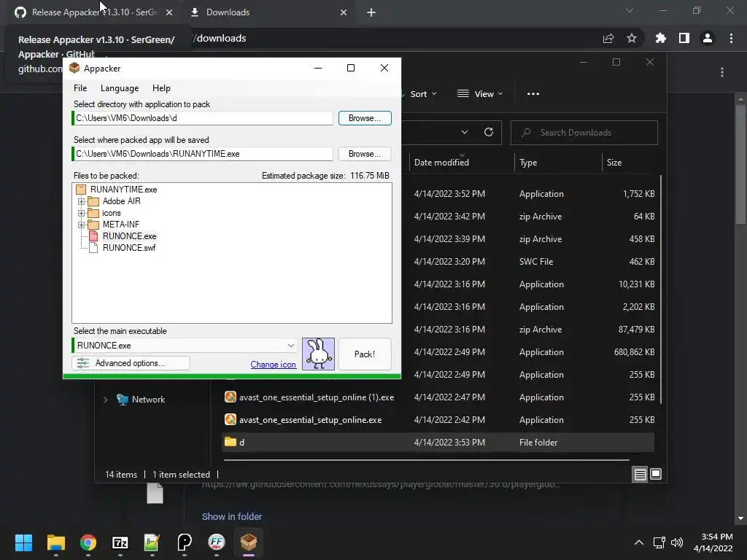Show hidden system tray icons
Viewport: 747px width, 560px height.
click(639, 542)
